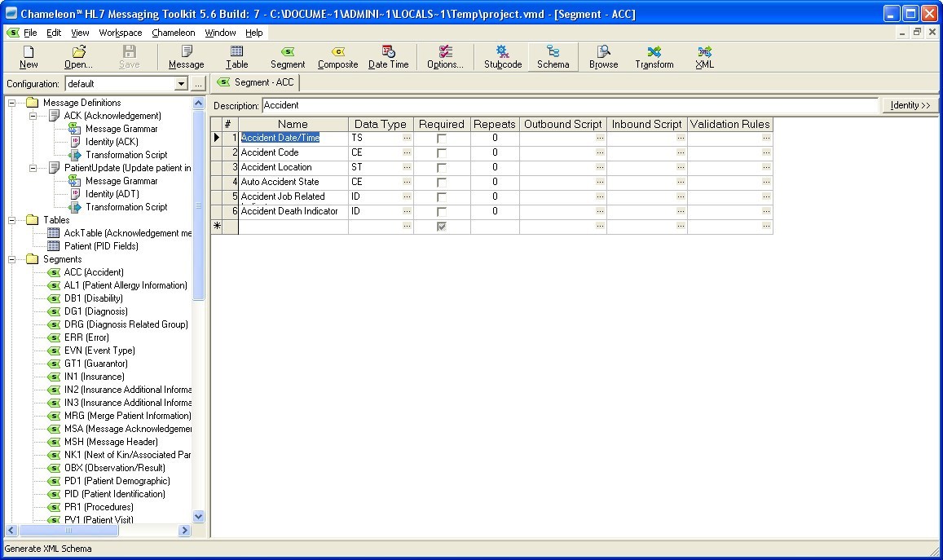This screenshot has width=943, height=560.
Task: Toggle Required for Accident Death Indicator
Action: (442, 212)
